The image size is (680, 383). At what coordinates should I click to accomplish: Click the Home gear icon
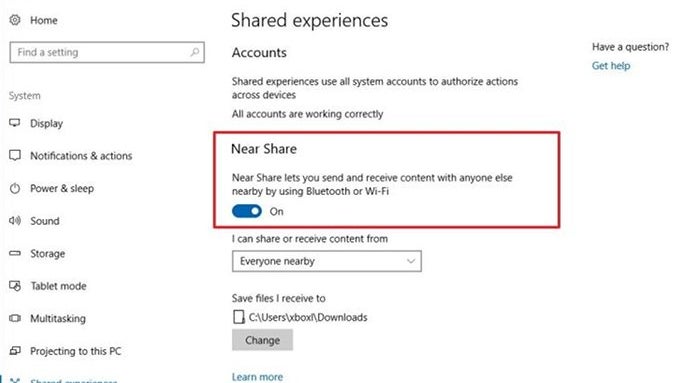(15, 20)
